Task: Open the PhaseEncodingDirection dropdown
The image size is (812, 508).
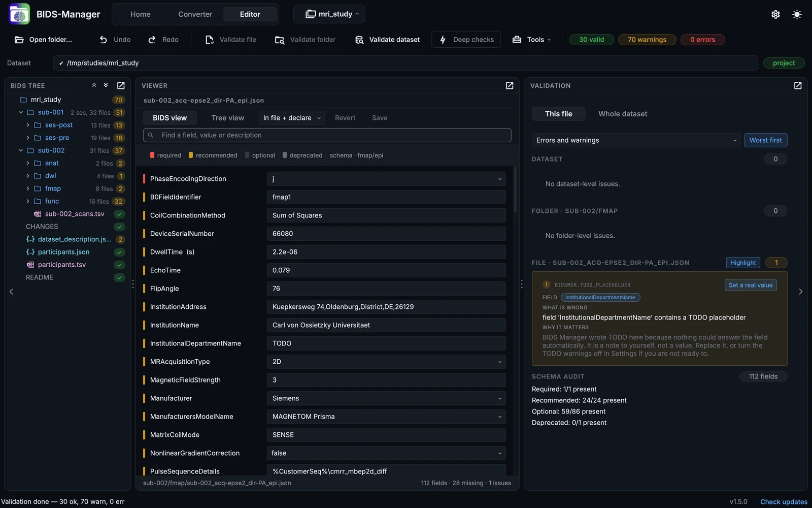Action: pyautogui.click(x=386, y=179)
